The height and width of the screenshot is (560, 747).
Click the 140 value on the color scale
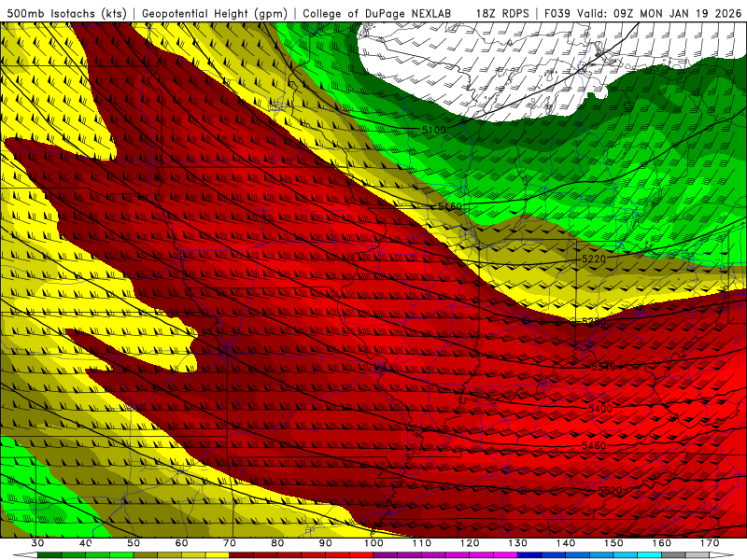point(566,543)
